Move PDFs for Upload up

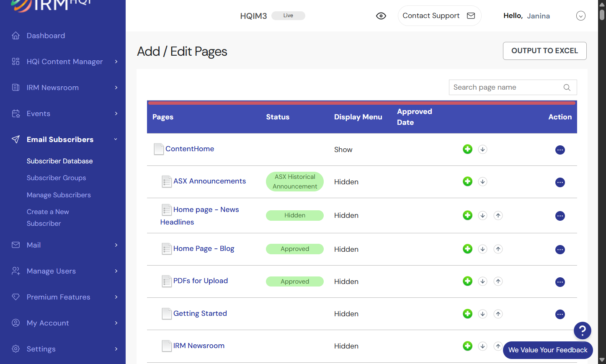point(498,281)
